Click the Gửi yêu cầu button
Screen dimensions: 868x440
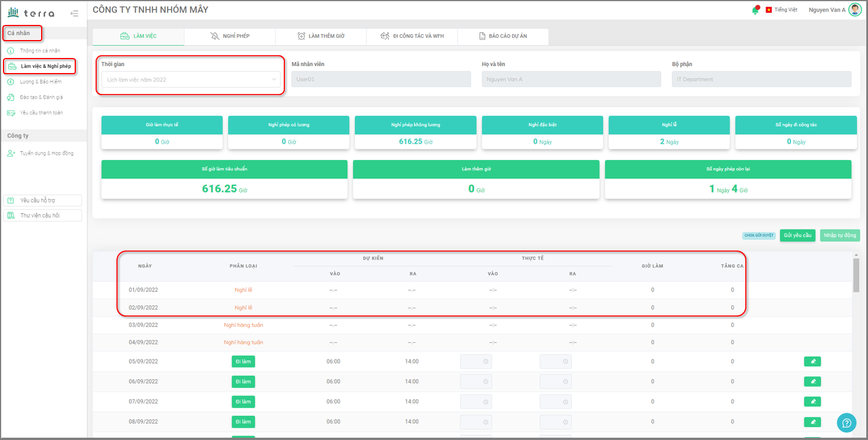pos(798,235)
